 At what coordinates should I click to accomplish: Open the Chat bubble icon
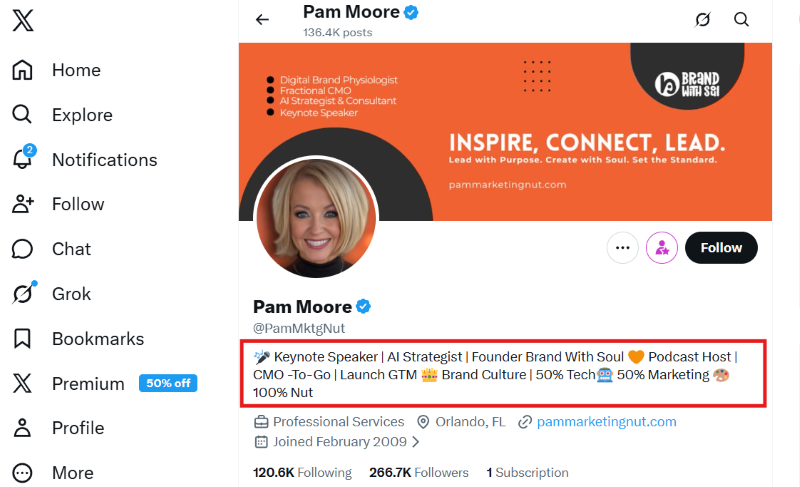point(22,249)
